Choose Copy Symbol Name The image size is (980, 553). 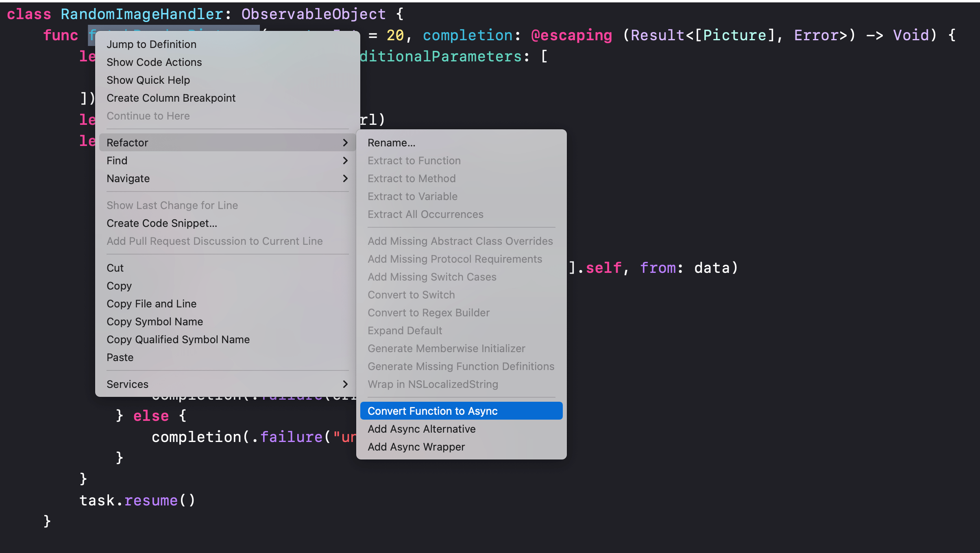[155, 321]
